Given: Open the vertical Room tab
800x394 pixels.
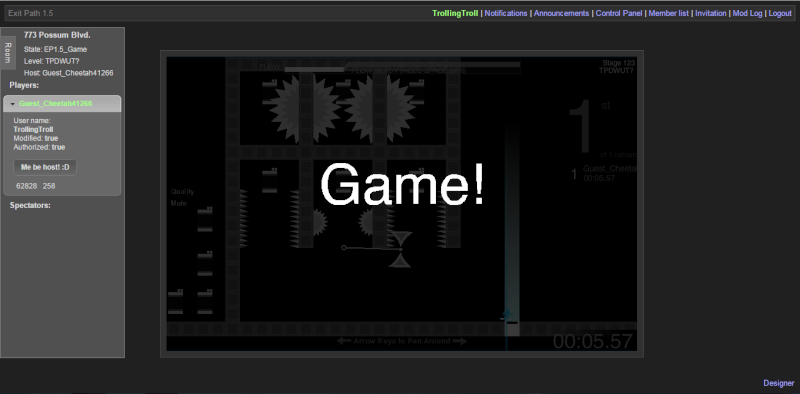Looking at the screenshot, I should (x=7, y=52).
